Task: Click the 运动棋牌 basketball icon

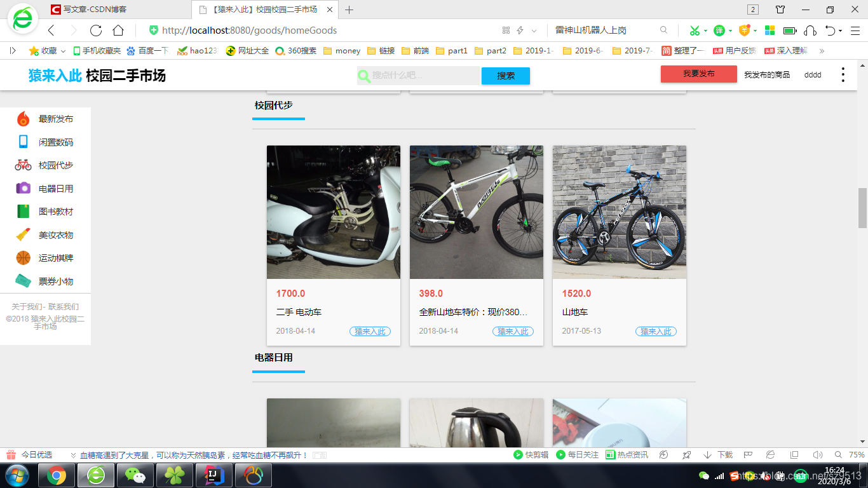Action: 23,258
